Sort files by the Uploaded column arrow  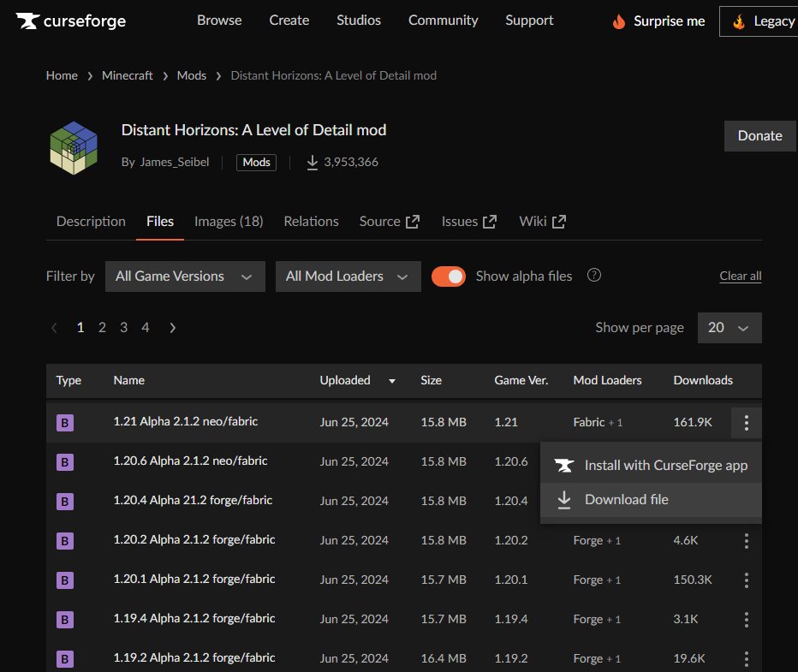(x=391, y=380)
